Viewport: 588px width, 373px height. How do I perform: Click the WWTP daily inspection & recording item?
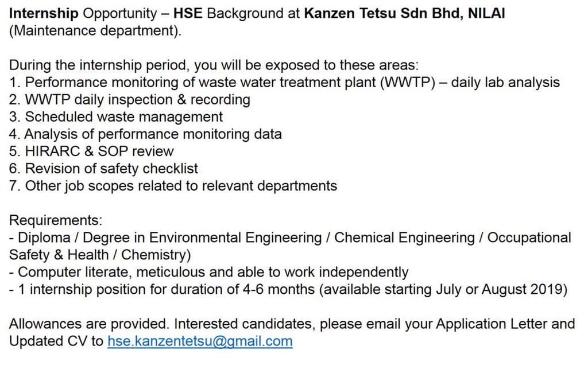pyautogui.click(x=130, y=100)
